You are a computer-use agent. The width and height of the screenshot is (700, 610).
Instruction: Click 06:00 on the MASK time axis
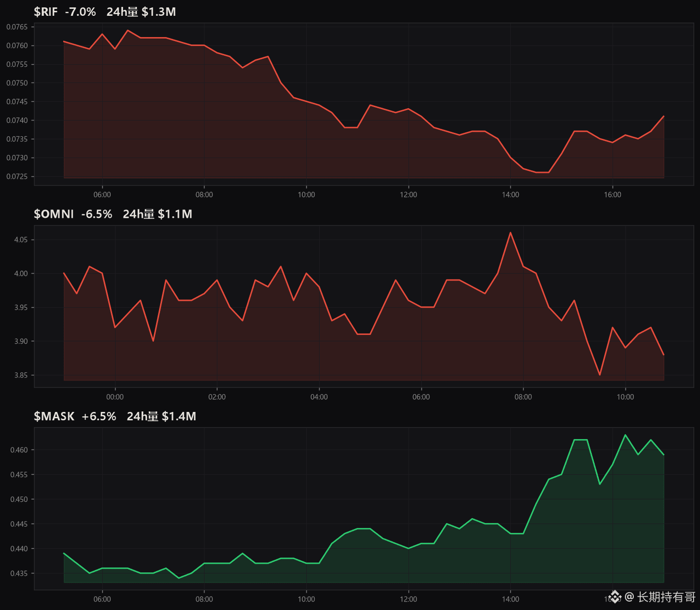click(x=102, y=599)
